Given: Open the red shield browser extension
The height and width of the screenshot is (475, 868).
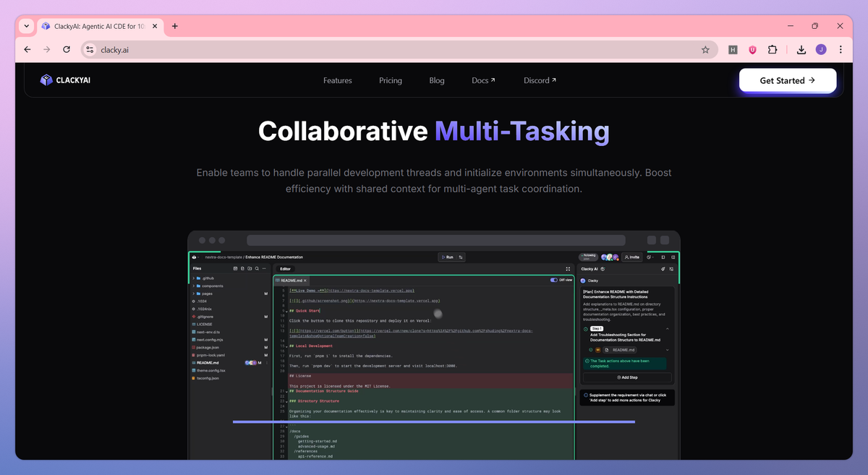Looking at the screenshot, I should pos(752,50).
